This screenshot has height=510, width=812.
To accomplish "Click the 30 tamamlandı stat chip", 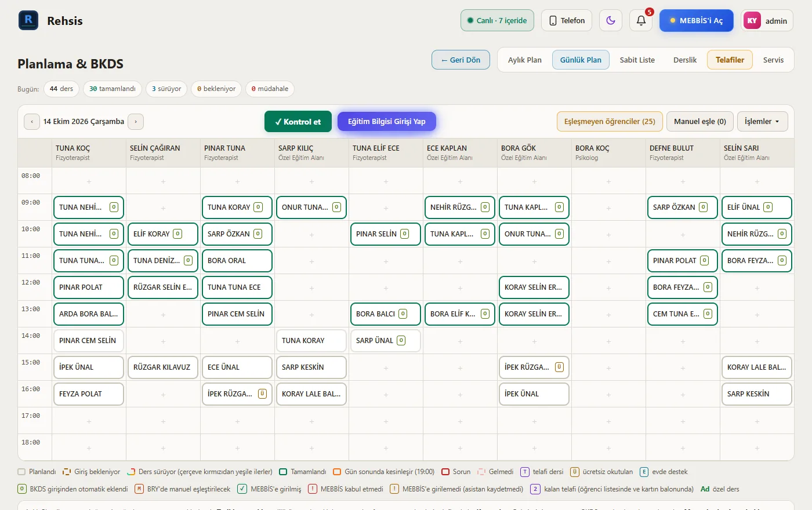I will coord(113,89).
